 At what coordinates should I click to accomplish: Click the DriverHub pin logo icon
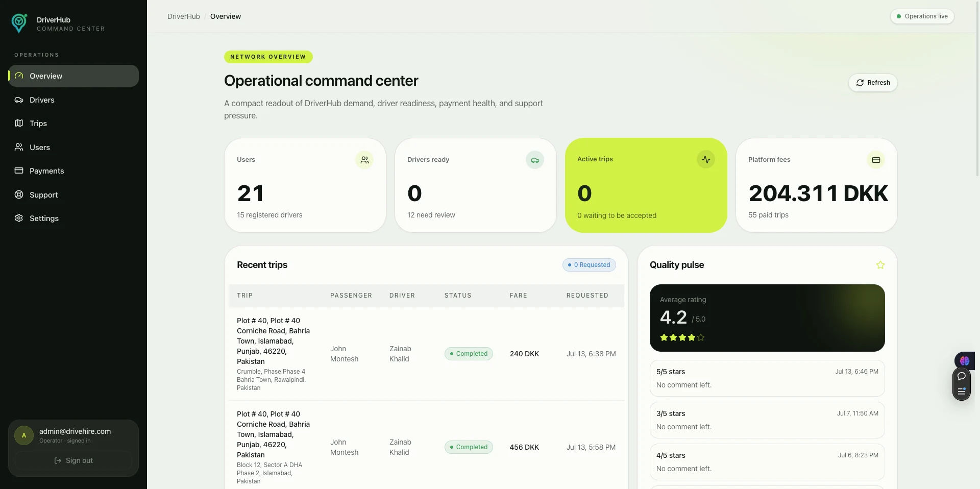click(19, 23)
